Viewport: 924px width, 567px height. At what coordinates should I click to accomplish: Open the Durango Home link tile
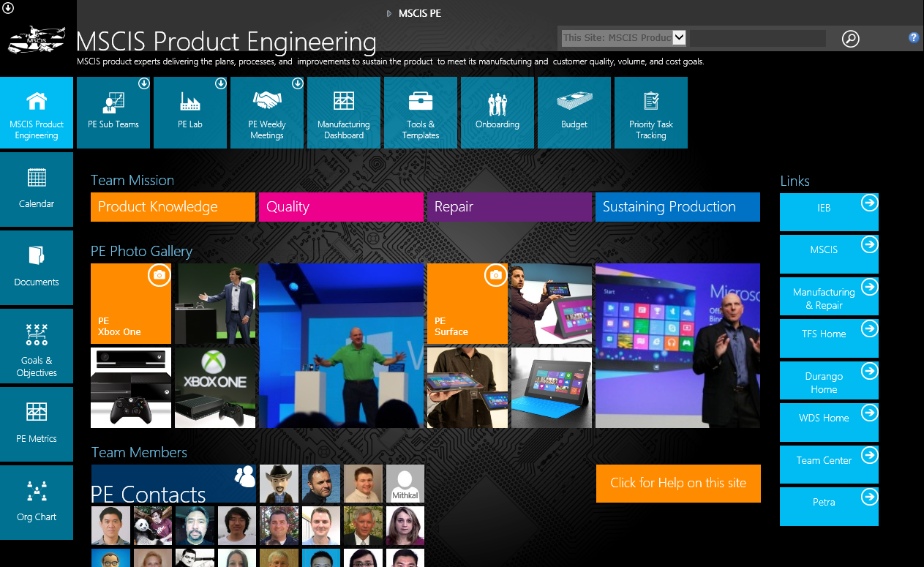[x=829, y=380]
